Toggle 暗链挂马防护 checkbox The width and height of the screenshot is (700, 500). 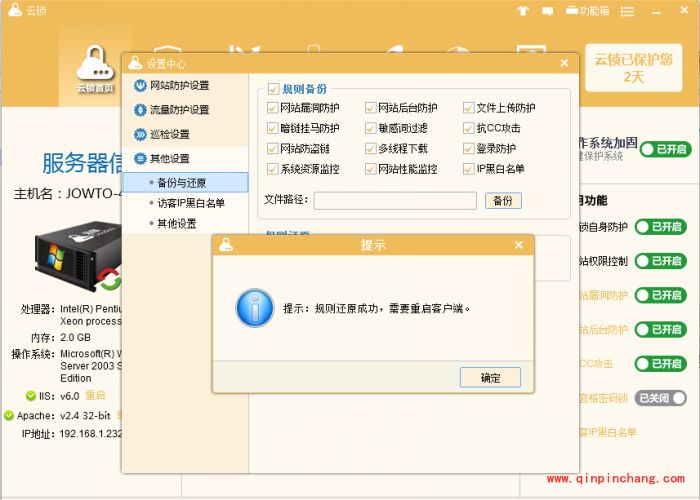coord(272,128)
